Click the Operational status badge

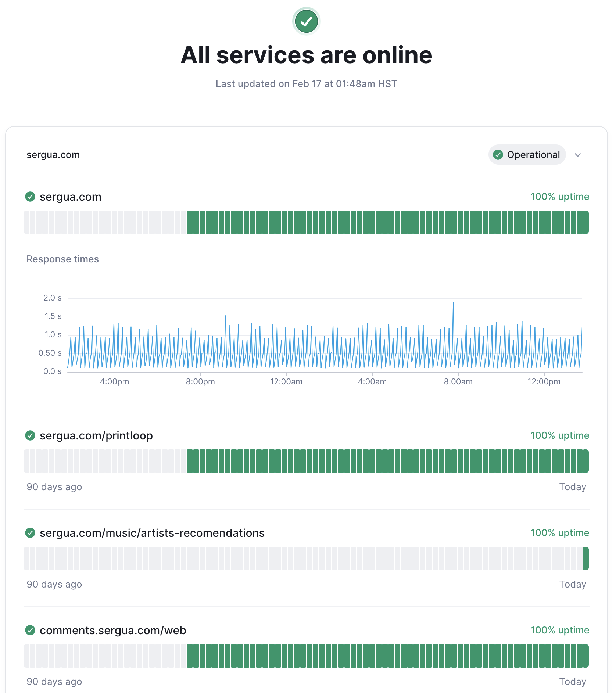(x=527, y=155)
